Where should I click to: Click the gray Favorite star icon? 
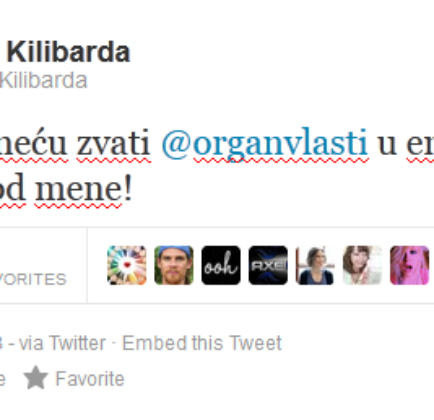tap(36, 378)
